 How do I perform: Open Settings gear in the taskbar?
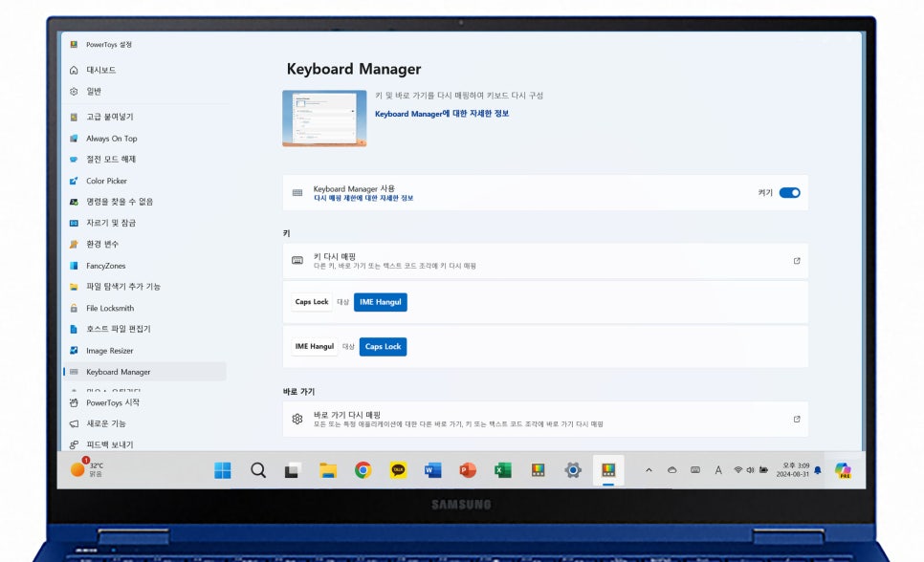pos(573,470)
